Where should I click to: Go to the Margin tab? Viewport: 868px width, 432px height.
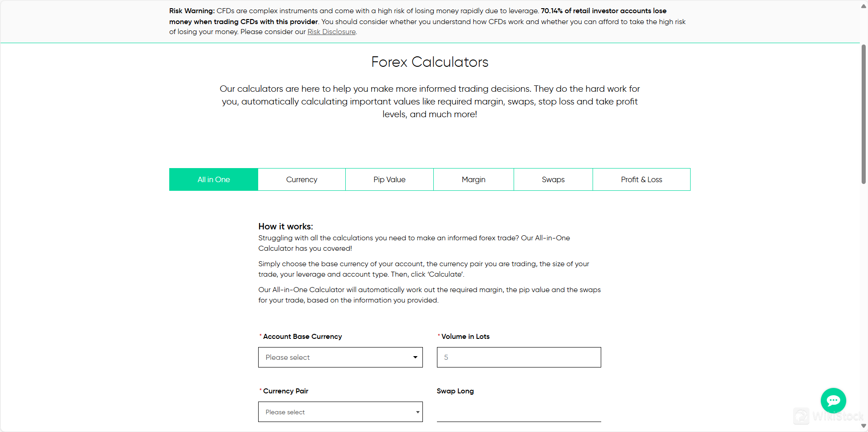(473, 179)
